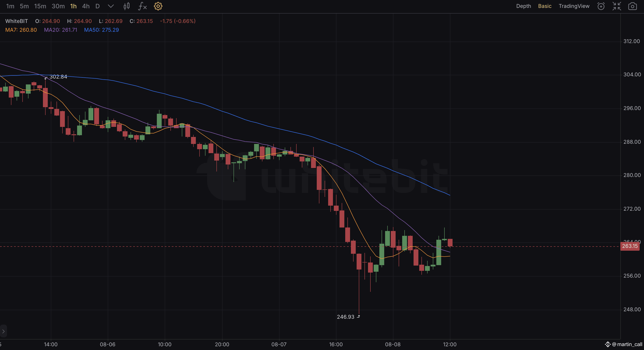Select the D daily timeframe
Image resolution: width=644 pixels, height=350 pixels.
[97, 6]
